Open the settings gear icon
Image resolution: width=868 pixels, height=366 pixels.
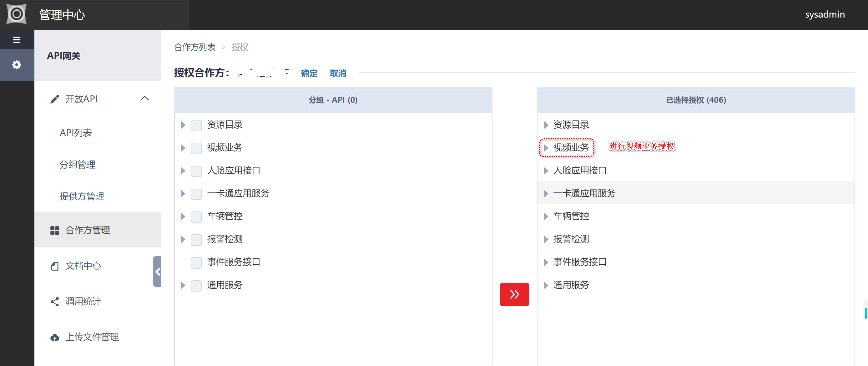pos(16,64)
